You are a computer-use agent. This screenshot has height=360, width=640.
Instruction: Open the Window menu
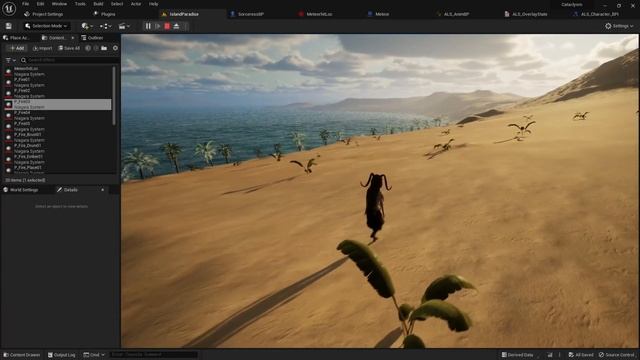coord(59,4)
